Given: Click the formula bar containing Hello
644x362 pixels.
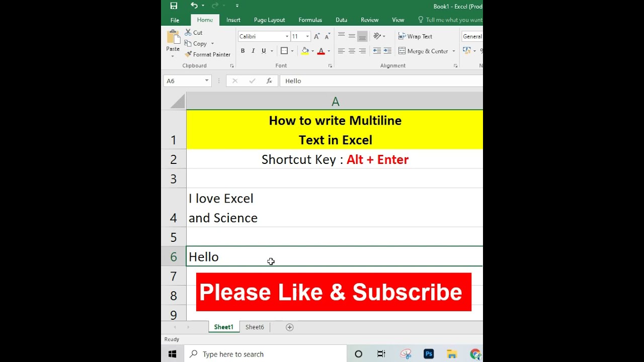Looking at the screenshot, I should point(381,81).
